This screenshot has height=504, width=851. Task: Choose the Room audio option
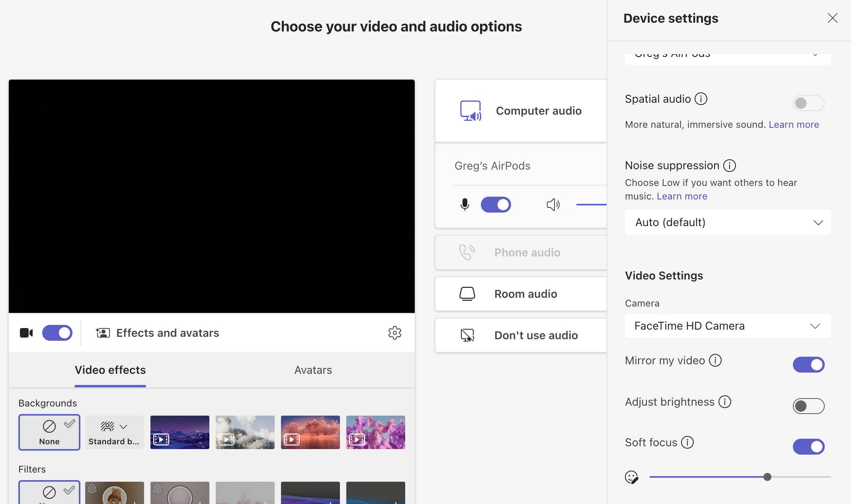[525, 294]
